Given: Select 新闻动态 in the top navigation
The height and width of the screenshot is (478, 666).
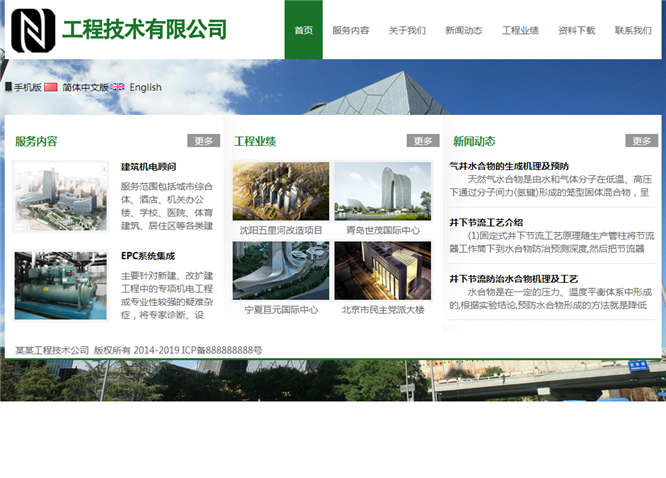Looking at the screenshot, I should 463,30.
